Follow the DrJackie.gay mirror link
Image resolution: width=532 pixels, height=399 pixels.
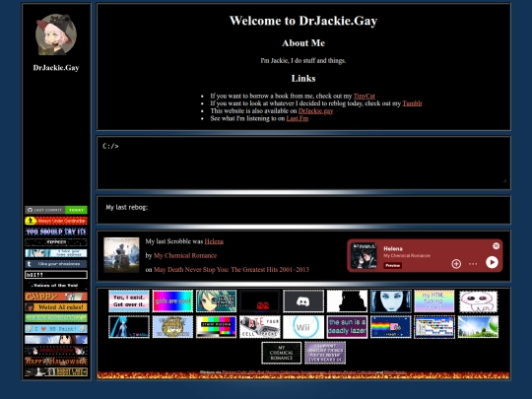(315, 111)
